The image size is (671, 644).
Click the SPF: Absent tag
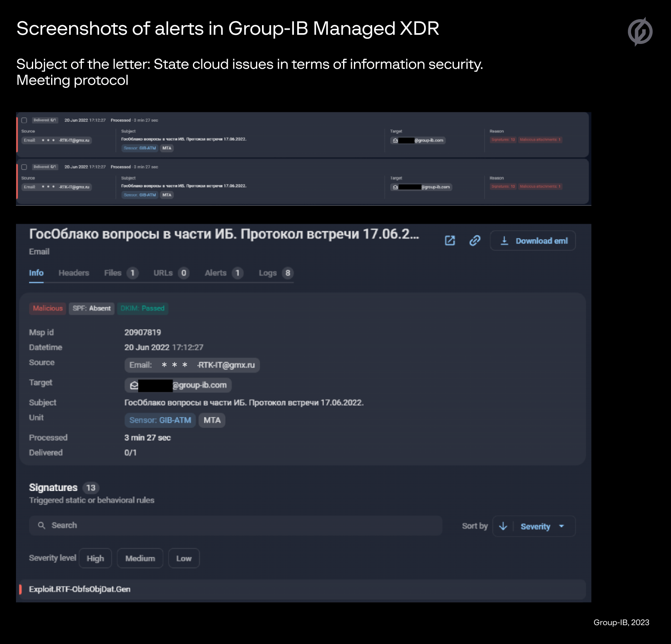(91, 308)
